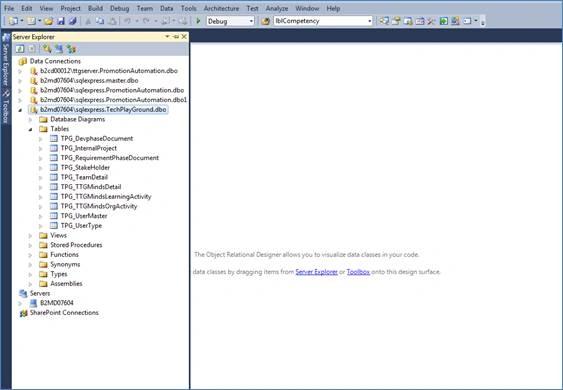Select the TPG_UserType table
Screen dimensions: 563x390
point(81,226)
